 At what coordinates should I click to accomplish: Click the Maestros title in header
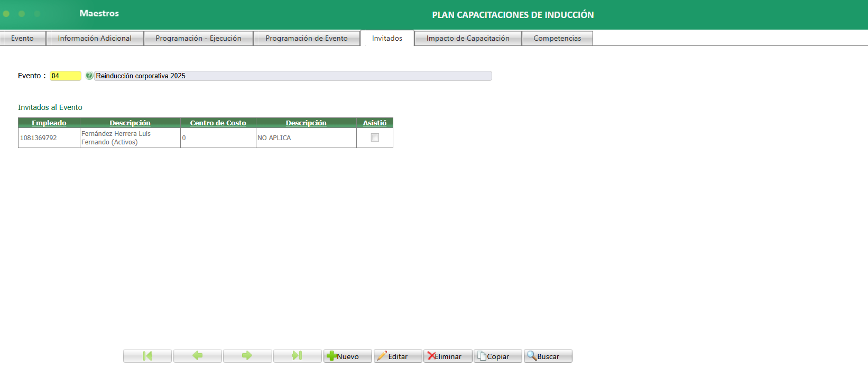tap(99, 13)
